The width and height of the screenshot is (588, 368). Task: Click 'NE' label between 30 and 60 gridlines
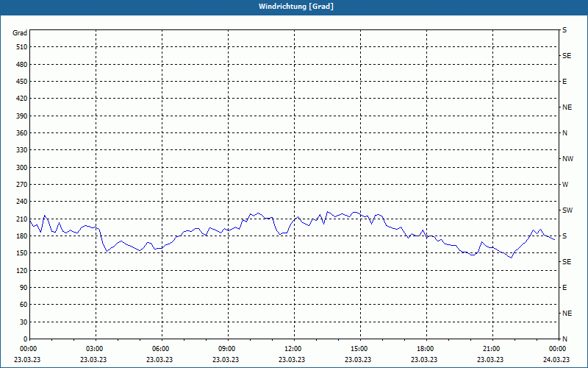(567, 314)
